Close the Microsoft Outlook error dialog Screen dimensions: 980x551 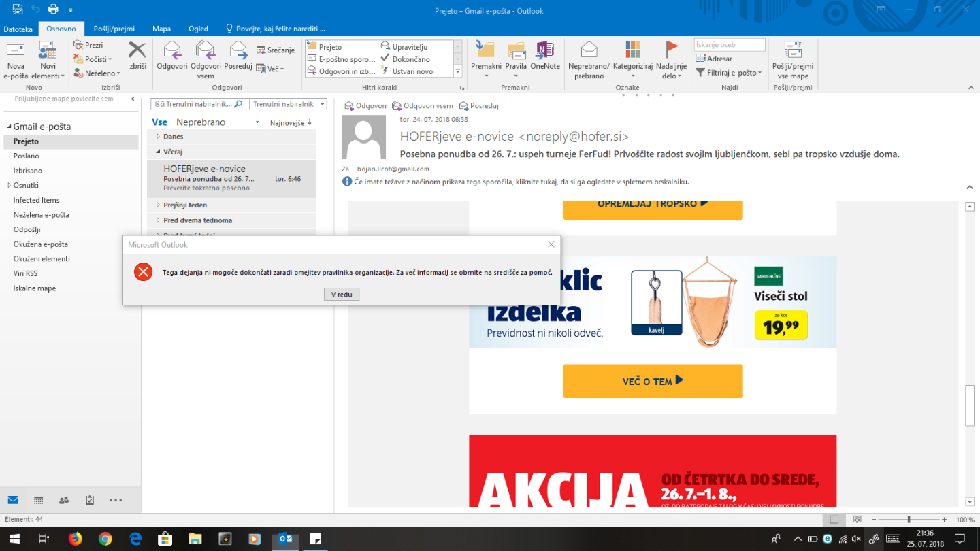[551, 244]
